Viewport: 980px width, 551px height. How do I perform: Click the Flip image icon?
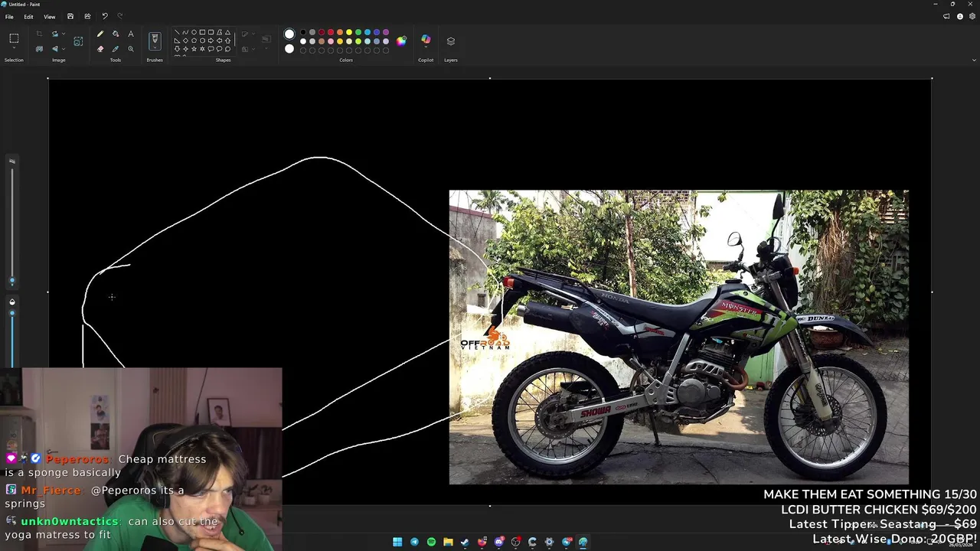(x=55, y=49)
